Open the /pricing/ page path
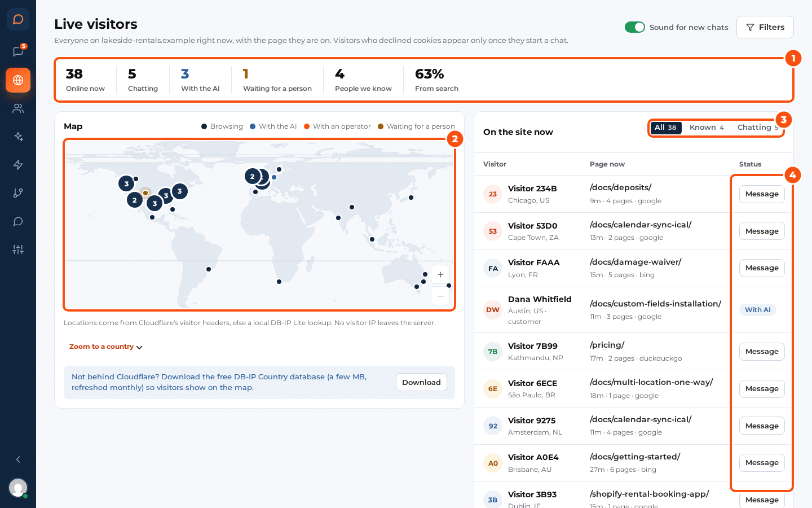 click(607, 345)
